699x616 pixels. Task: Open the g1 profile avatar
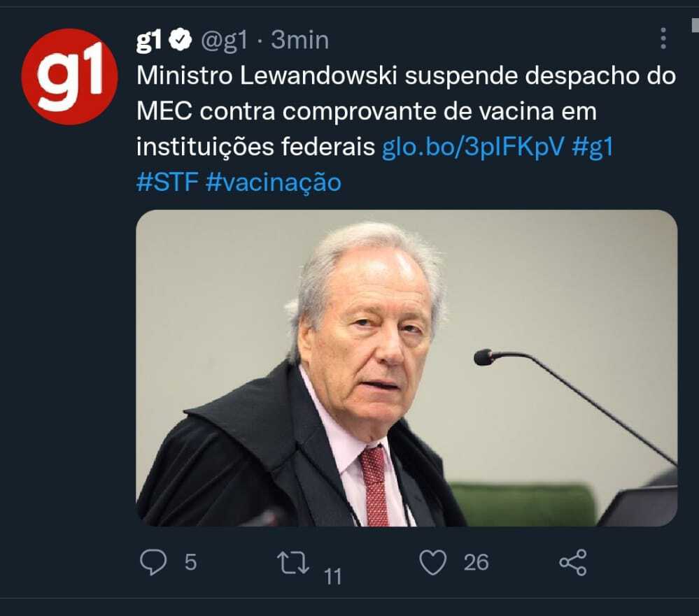pyautogui.click(x=69, y=77)
